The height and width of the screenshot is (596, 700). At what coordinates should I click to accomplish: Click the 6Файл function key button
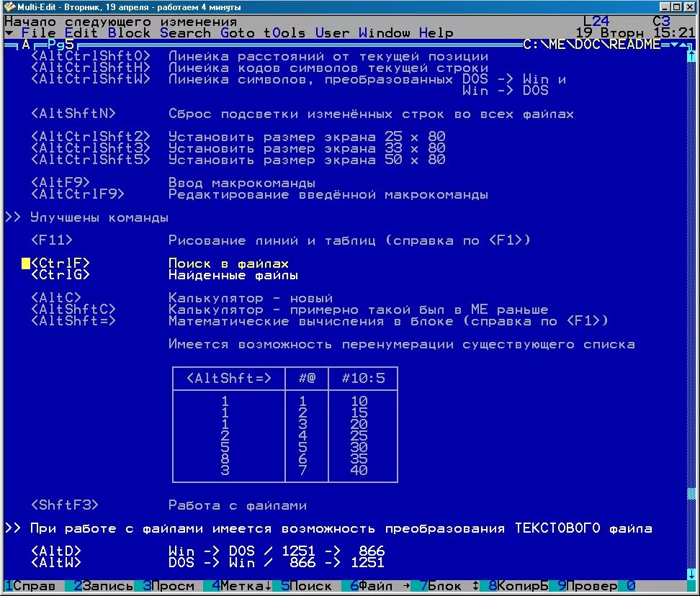[380, 586]
